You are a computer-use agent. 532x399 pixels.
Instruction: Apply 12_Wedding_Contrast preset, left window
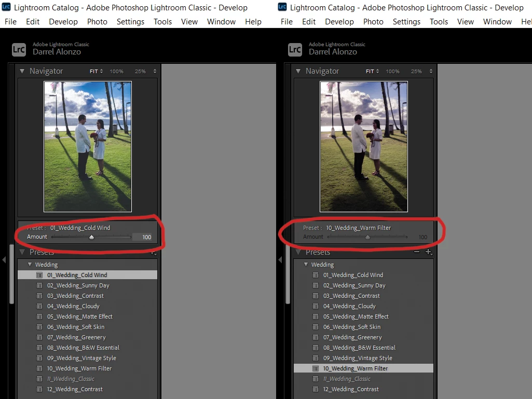tap(87, 389)
